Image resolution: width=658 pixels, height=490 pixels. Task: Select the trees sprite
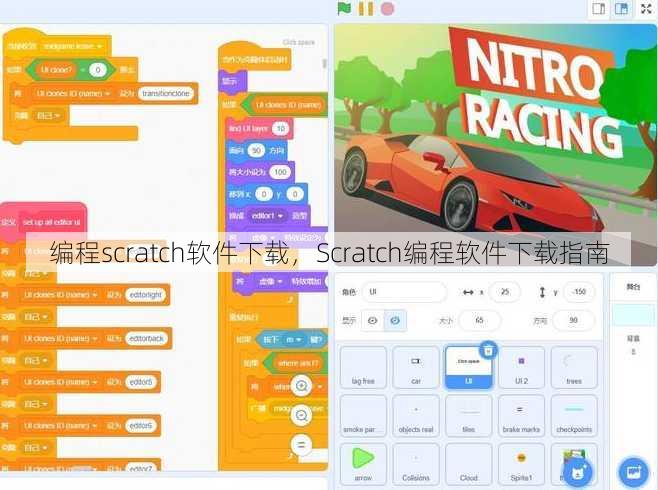click(574, 367)
